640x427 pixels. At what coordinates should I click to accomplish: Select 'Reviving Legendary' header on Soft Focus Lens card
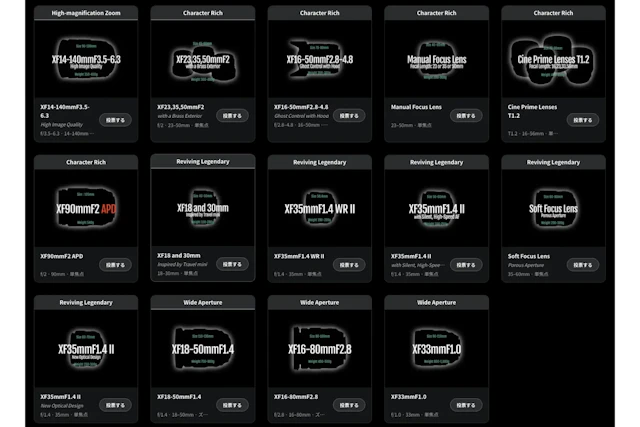pos(553,162)
